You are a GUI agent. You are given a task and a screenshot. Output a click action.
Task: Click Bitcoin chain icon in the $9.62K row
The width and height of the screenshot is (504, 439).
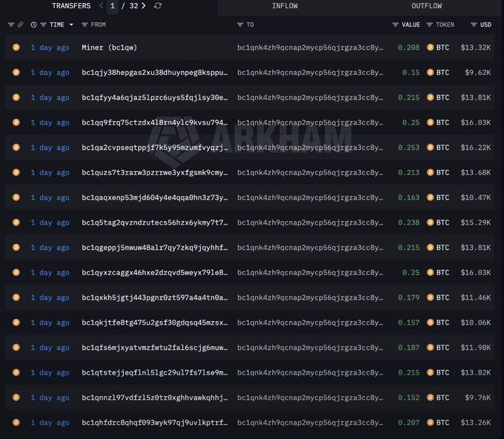16,73
